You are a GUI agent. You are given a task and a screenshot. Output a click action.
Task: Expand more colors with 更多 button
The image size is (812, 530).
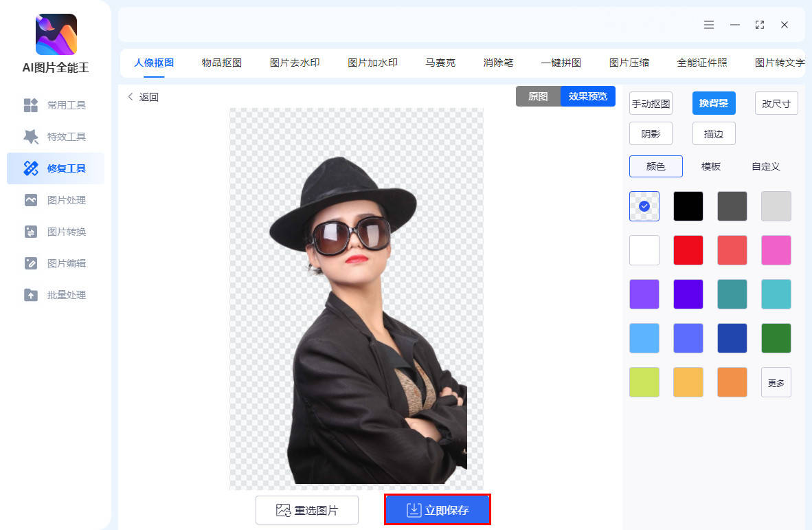coord(776,383)
